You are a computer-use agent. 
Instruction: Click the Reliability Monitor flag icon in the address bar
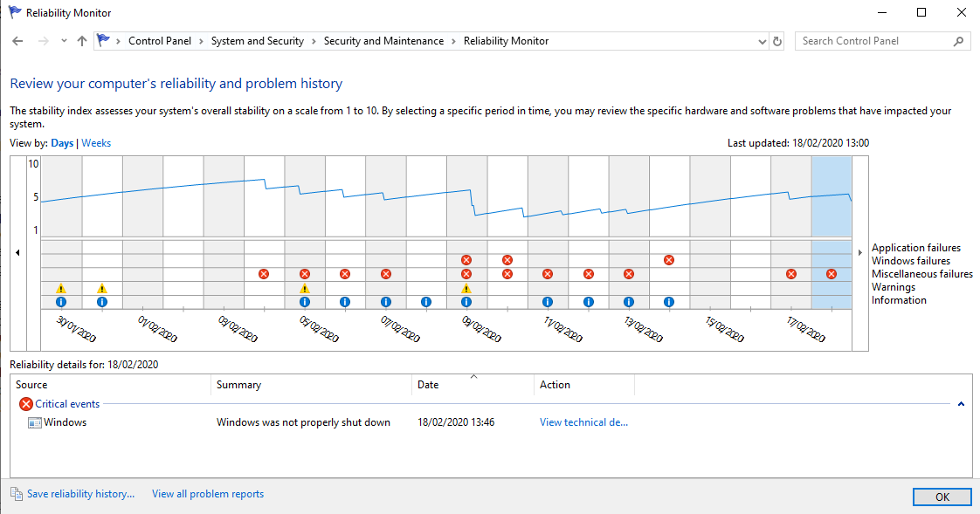pyautogui.click(x=104, y=40)
